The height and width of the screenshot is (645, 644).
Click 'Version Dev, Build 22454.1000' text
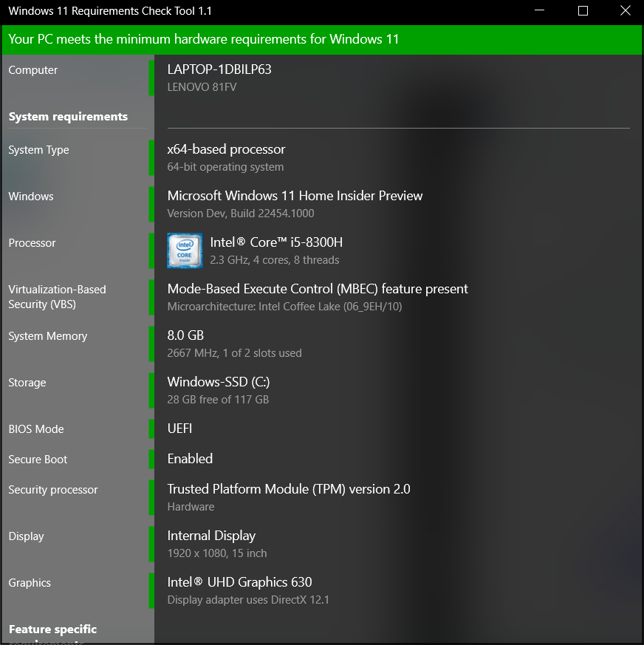point(241,213)
